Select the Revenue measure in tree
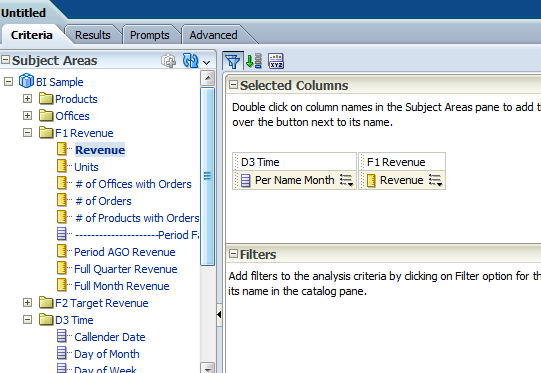 coord(100,150)
